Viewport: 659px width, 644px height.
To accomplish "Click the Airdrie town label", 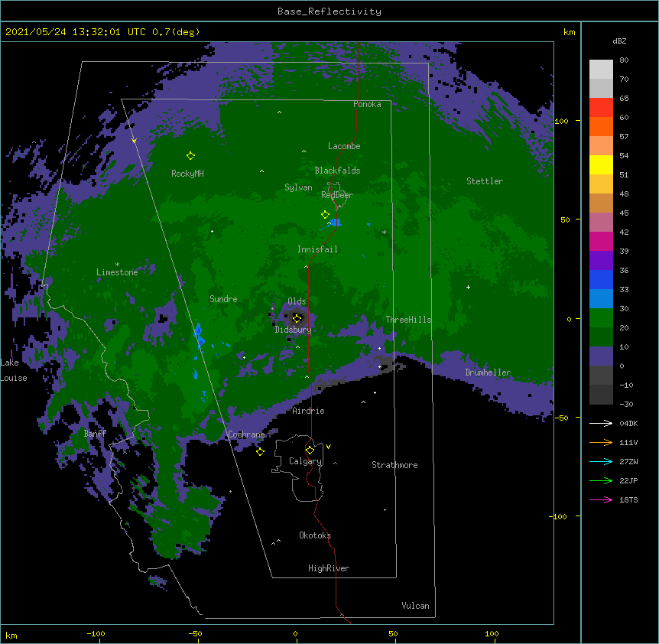I will point(309,411).
